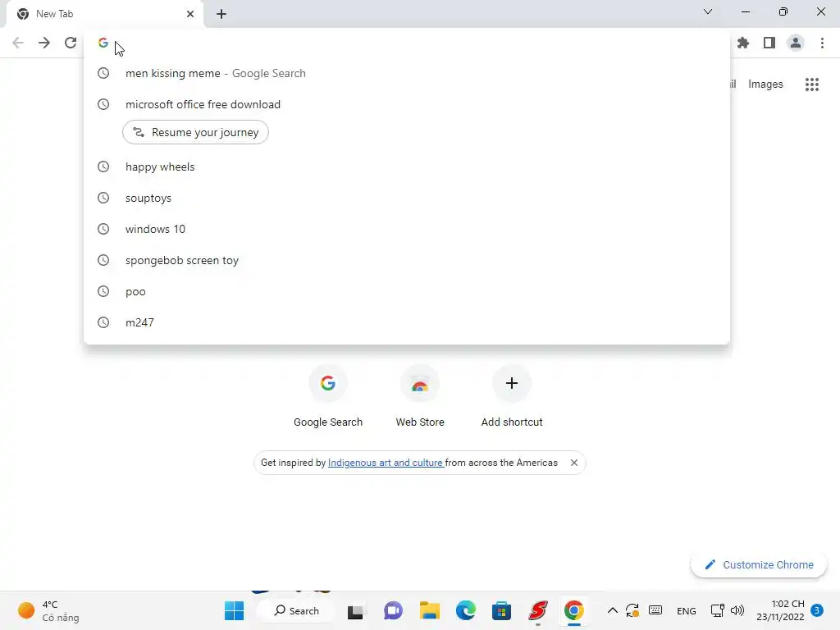Viewport: 840px width, 630px height.
Task: Click the sync tray icon with orange dot
Action: click(x=632, y=610)
